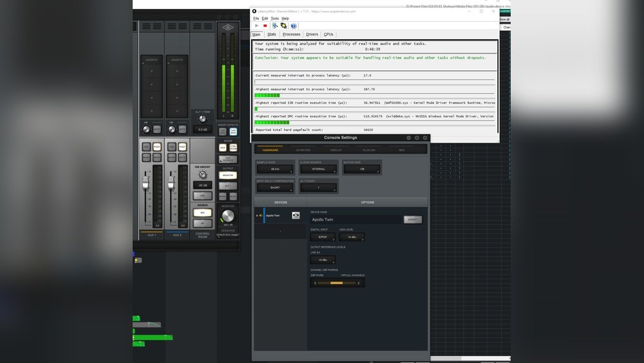Viewport: 644px width, 363px height.
Task: Open SAMPLE RATE dropdown showing 48 kHz
Action: click(x=275, y=169)
